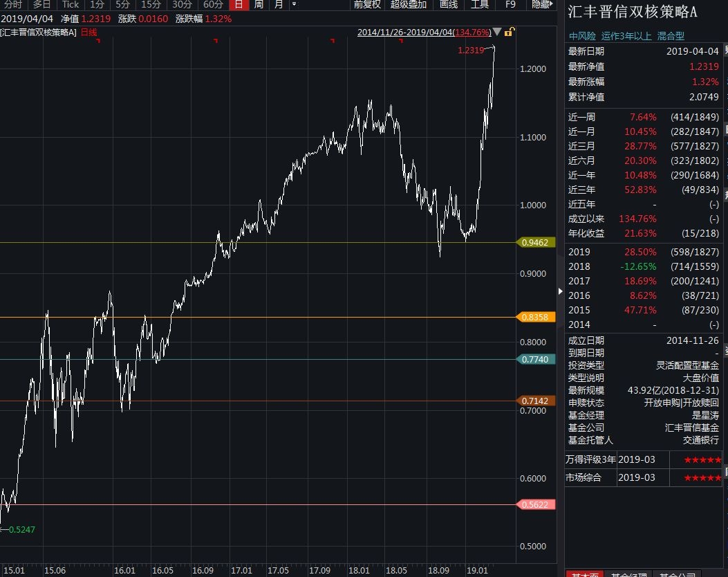
Task: Click the small arrow between chart and panel
Action: point(560,293)
